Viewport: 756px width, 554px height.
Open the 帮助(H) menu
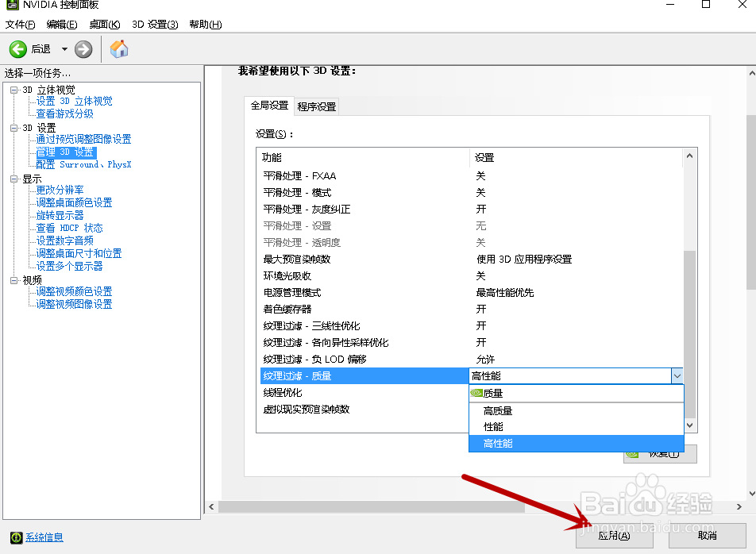(206, 25)
